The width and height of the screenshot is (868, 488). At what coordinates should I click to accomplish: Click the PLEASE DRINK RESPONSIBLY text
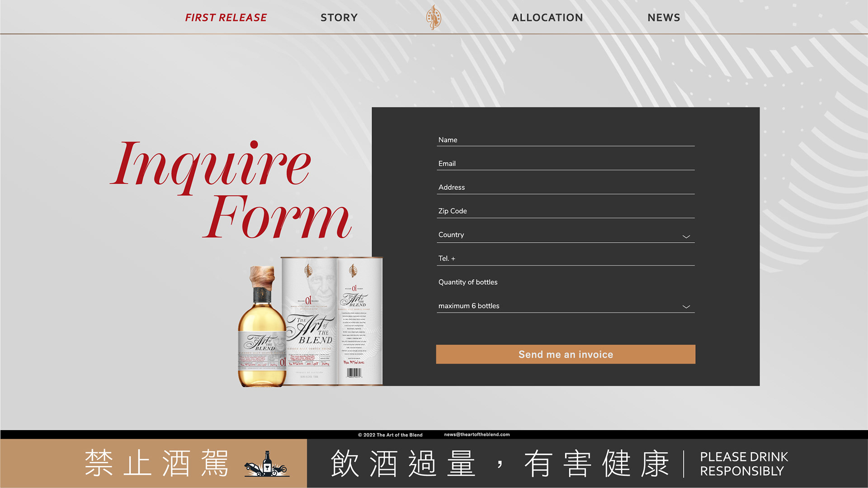pos(744,464)
